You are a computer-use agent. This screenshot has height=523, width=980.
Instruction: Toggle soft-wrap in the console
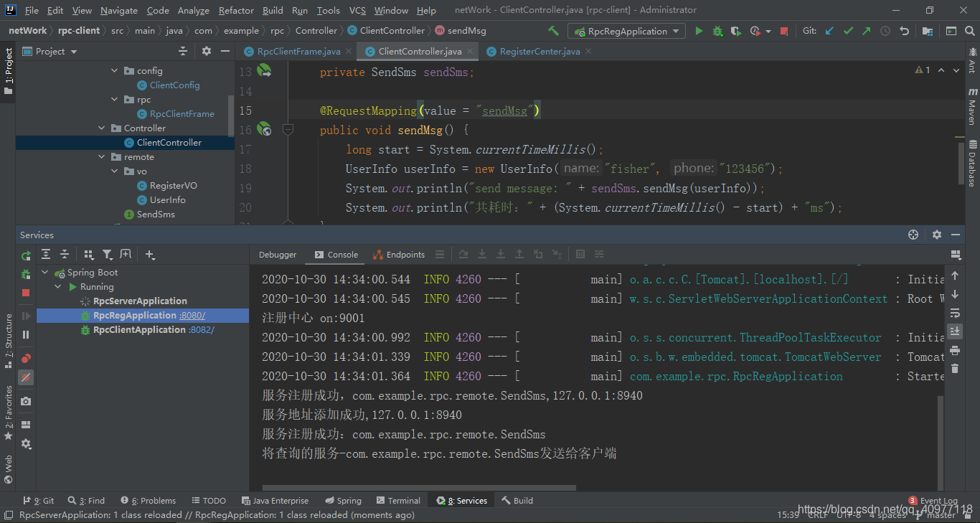[x=955, y=313]
